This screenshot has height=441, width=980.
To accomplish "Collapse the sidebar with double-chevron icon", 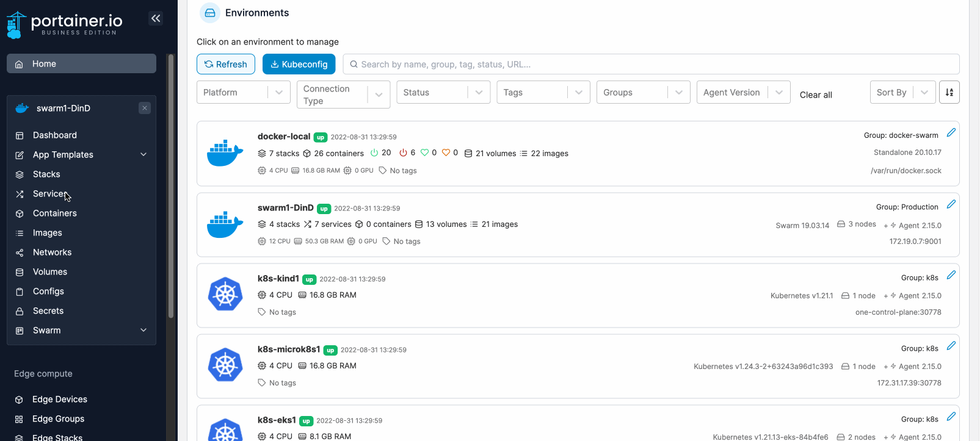I will point(156,18).
